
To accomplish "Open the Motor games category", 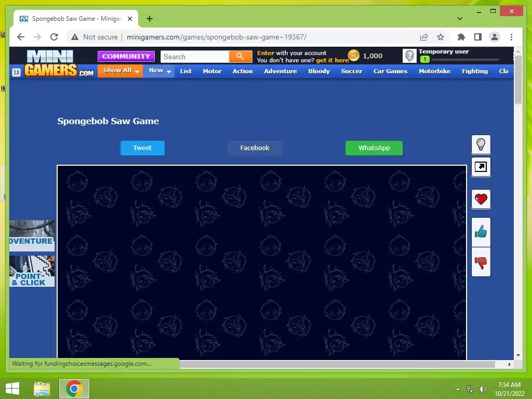I will point(212,71).
